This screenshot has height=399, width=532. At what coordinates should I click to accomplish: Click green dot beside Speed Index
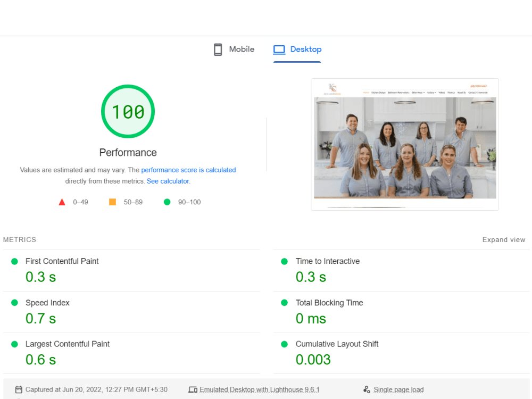14,303
